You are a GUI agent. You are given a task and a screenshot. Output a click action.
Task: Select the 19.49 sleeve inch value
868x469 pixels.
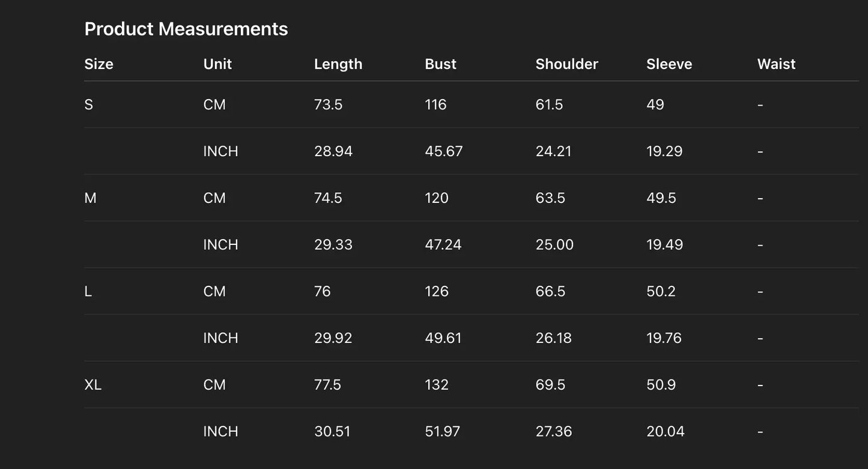[664, 245]
